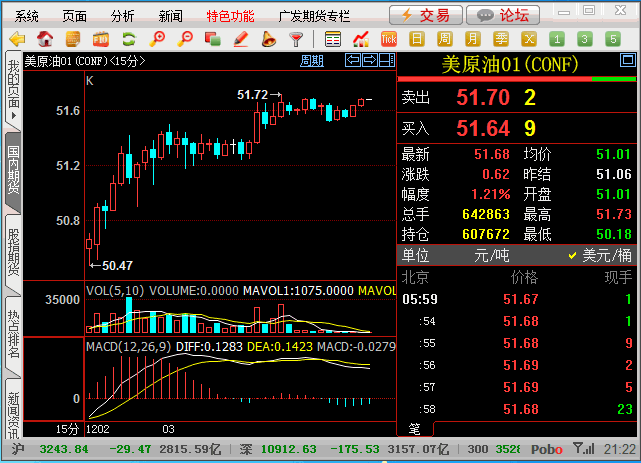Select 元/吨 unit option

[490, 255]
